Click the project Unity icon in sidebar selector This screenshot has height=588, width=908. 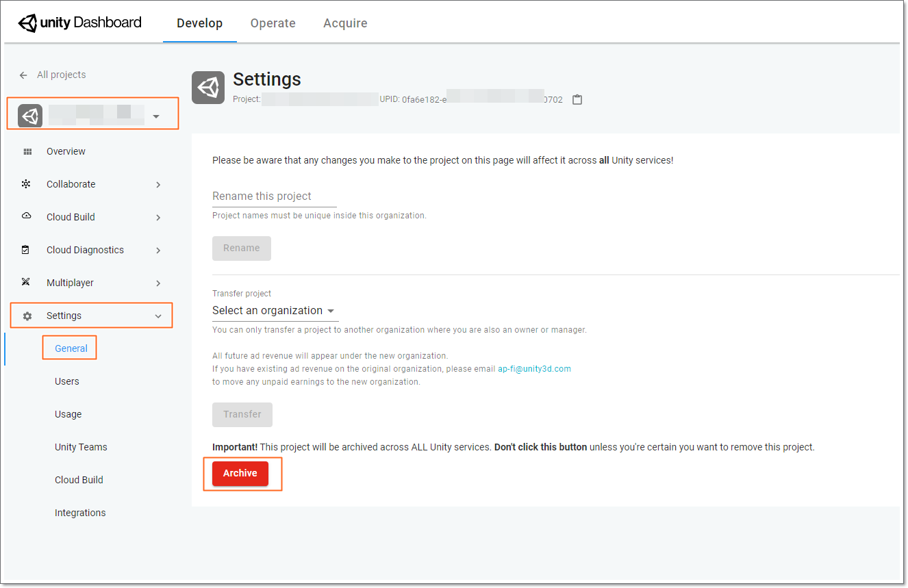click(x=30, y=116)
